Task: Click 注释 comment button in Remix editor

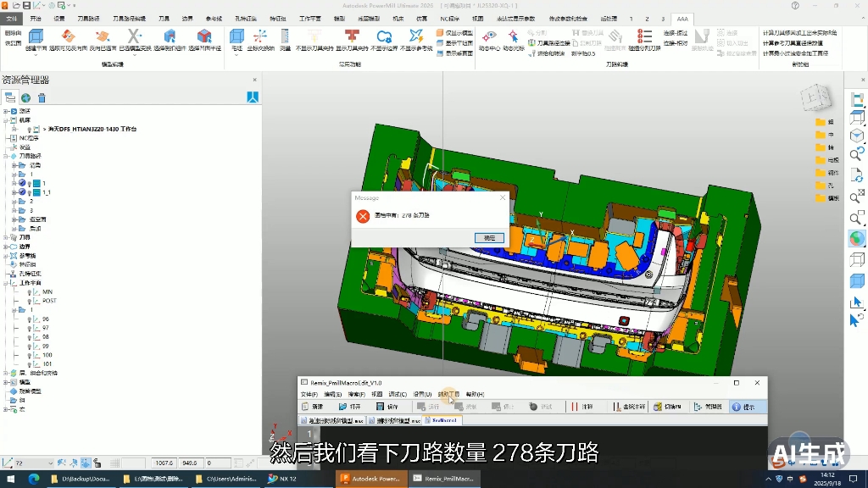Action: coord(582,407)
